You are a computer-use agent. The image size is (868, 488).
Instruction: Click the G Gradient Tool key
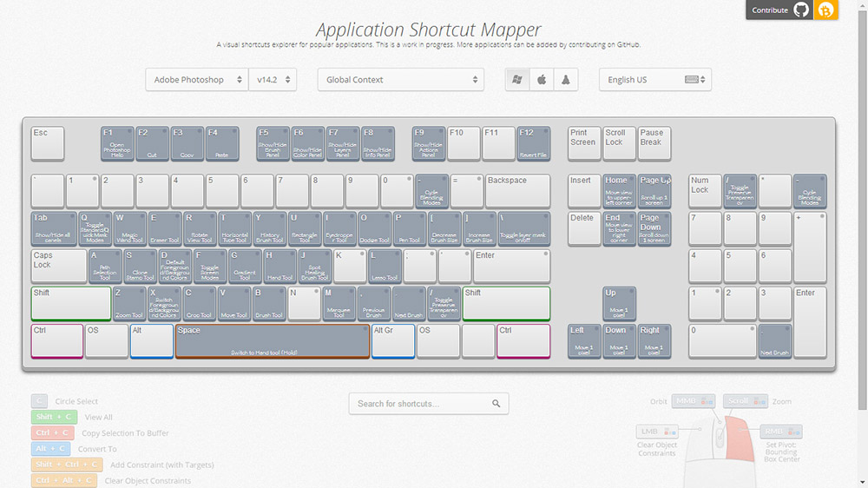(x=245, y=266)
